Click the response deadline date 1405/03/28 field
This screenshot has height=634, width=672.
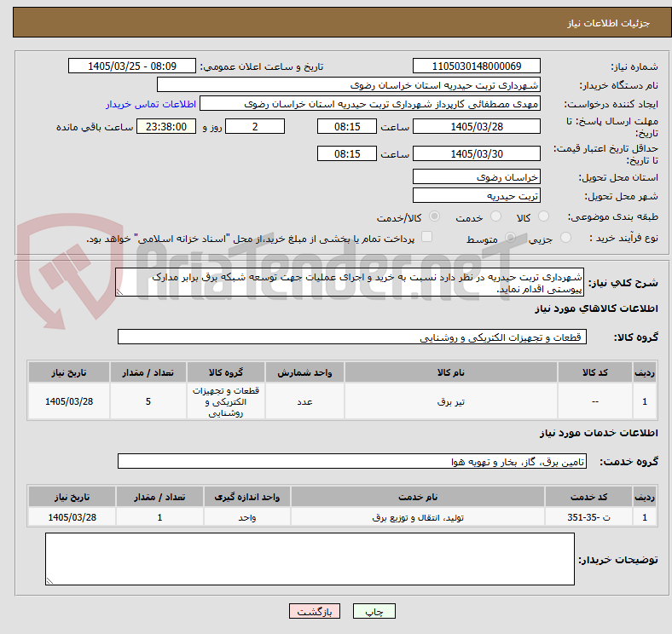click(476, 126)
